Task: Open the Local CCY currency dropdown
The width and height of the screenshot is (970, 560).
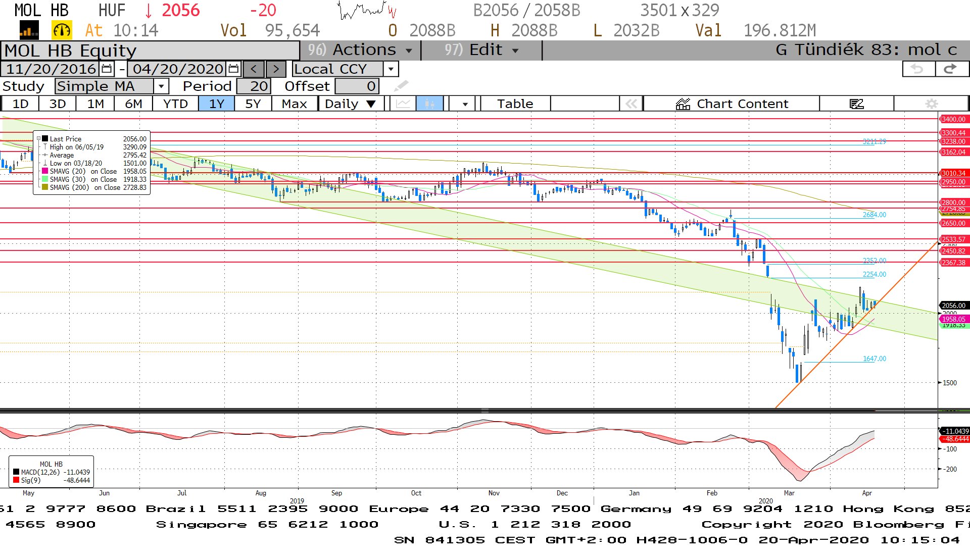Action: pos(391,69)
